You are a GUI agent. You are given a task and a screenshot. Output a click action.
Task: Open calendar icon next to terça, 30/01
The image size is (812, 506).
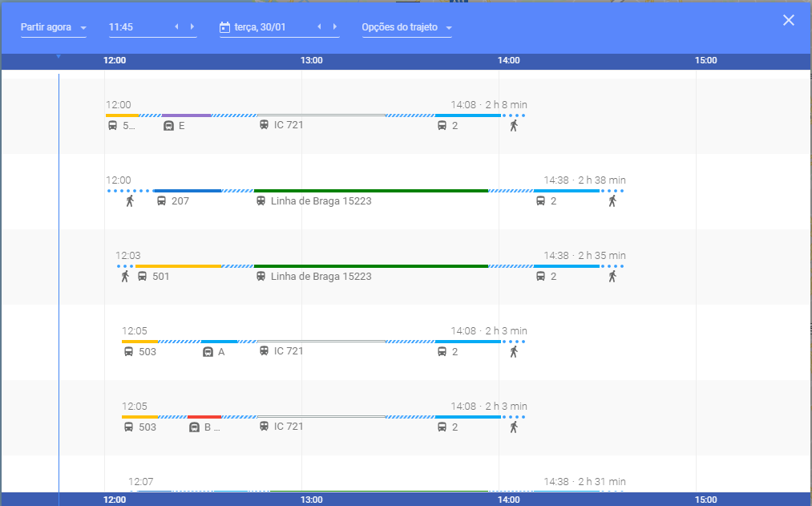coord(225,27)
